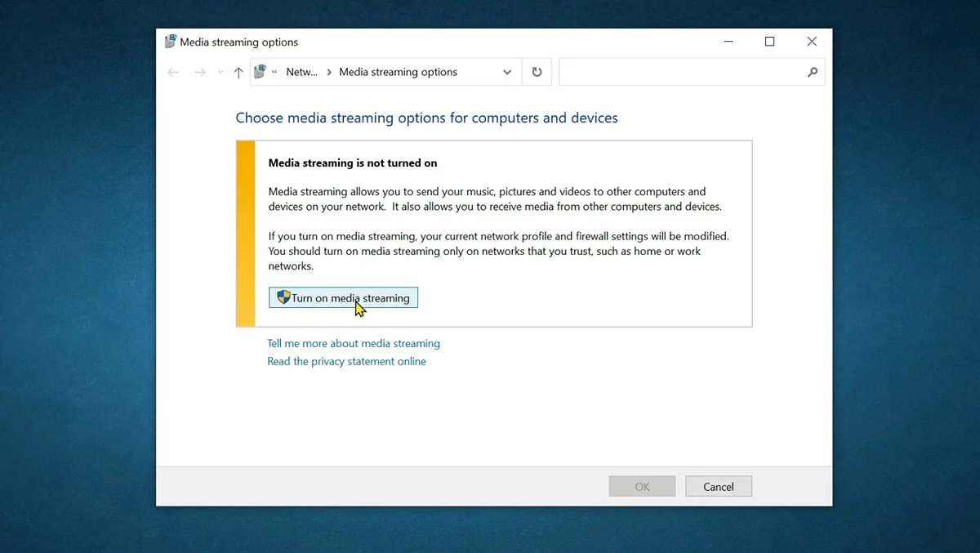The height and width of the screenshot is (553, 980).
Task: Focus the Control Panel search box
Action: (682, 72)
